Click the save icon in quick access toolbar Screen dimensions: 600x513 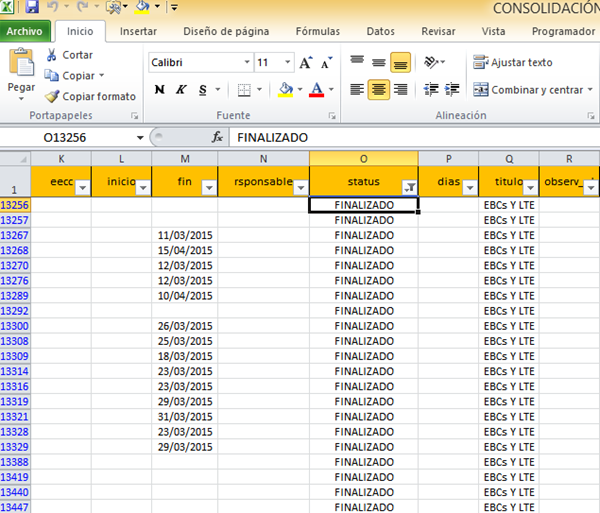pyautogui.click(x=33, y=8)
